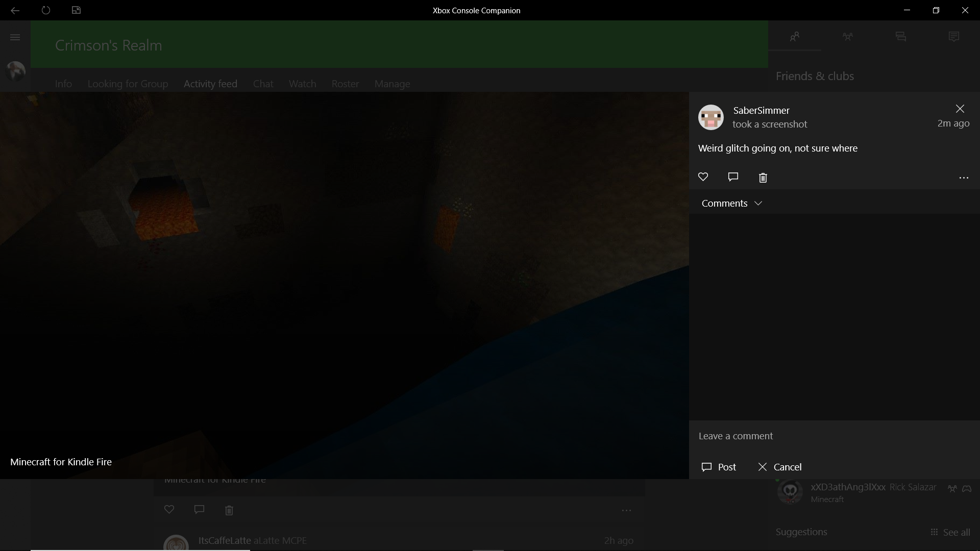Viewport: 980px width, 551px height.
Task: Open the Friends tab icon in sidebar
Action: tap(794, 37)
